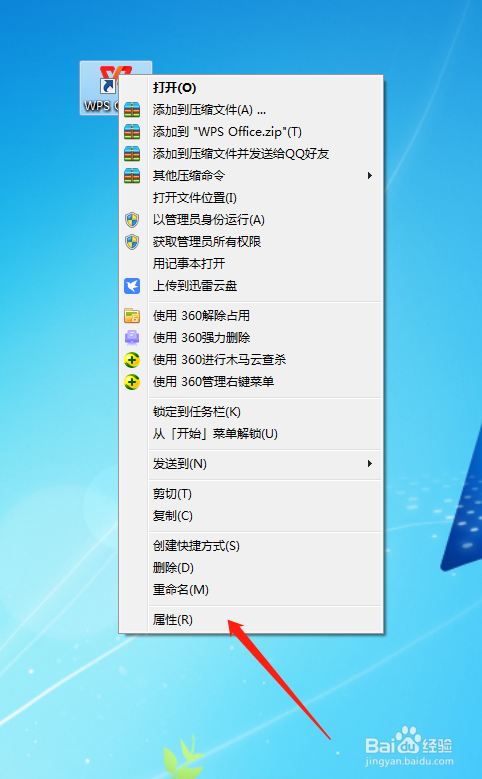Click the archive icon beside 其他压缩命令
This screenshot has width=482, height=779.
(132, 175)
